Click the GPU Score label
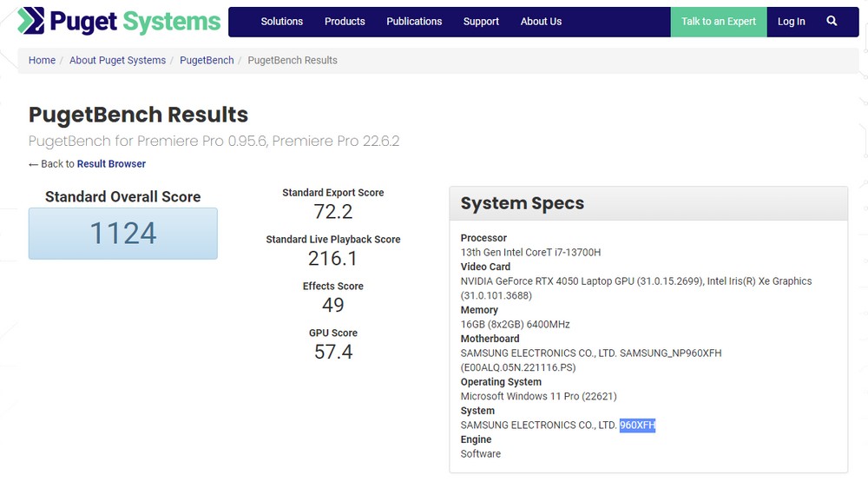The image size is (868, 495). [x=332, y=333]
